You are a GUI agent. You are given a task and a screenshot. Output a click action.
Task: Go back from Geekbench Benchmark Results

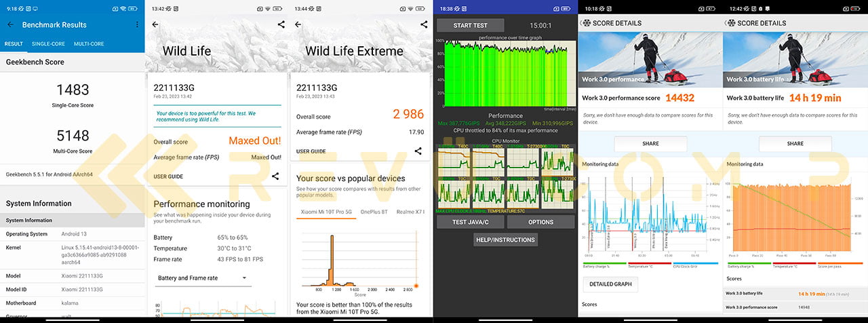point(10,24)
